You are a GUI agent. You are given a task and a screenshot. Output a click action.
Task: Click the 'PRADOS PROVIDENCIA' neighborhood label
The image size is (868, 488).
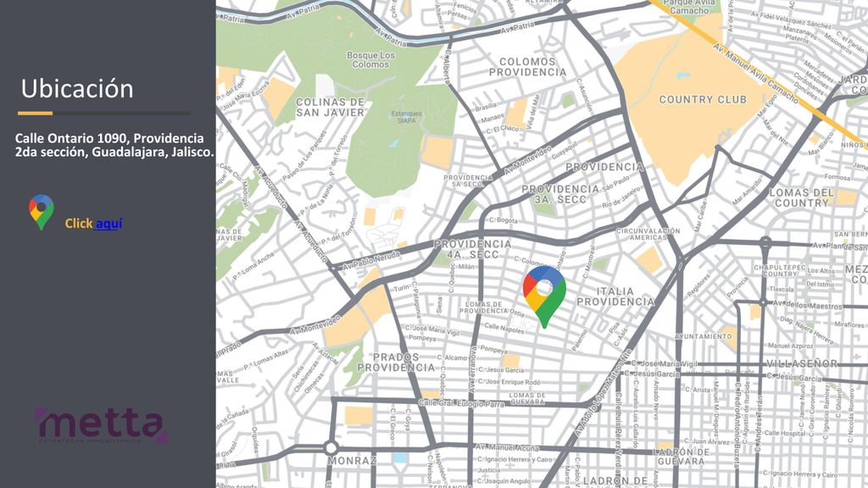[396, 363]
